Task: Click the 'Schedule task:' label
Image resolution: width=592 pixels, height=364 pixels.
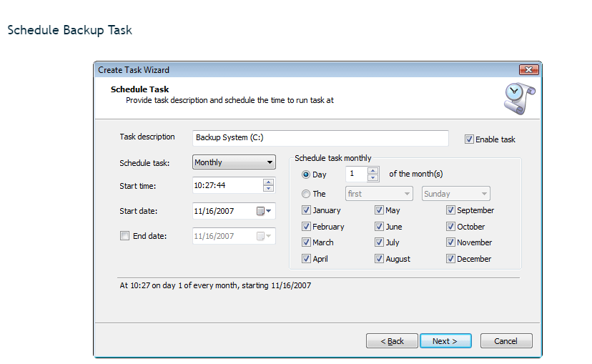Action: (x=144, y=163)
